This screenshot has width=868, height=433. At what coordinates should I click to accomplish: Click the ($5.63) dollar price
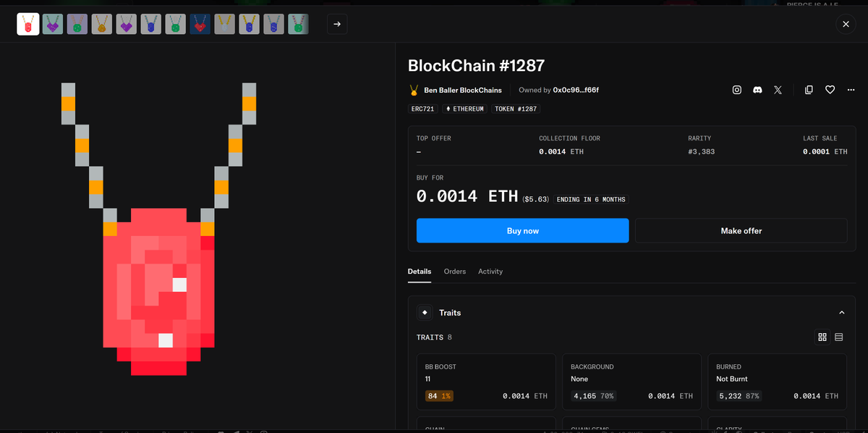click(x=536, y=199)
